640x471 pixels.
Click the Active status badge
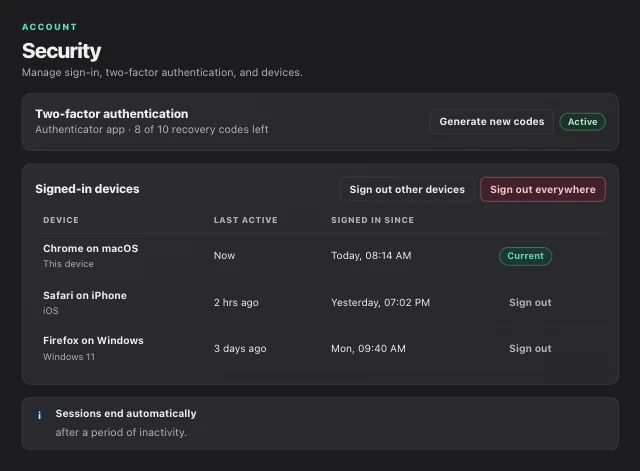pyautogui.click(x=582, y=122)
